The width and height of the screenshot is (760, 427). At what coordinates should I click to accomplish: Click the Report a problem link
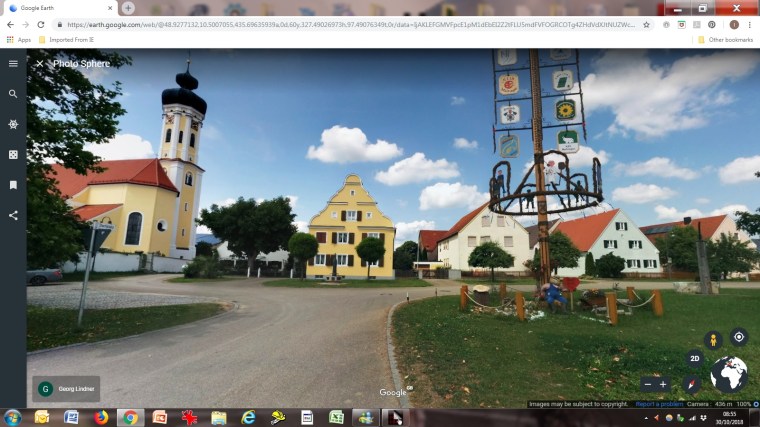point(659,404)
